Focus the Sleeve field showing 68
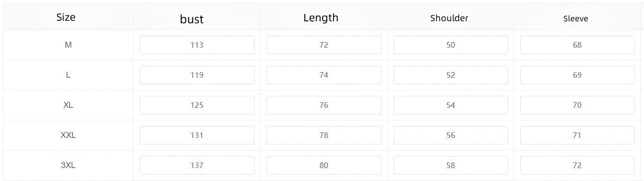Viewport: 644px width, 181px height. coord(577,45)
